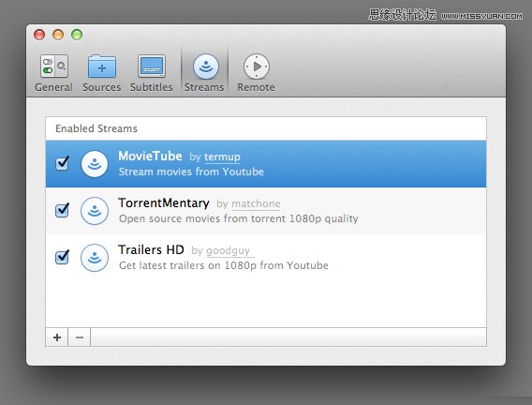Click "Stream movies from Youtube" description
The height and width of the screenshot is (405, 532).
[191, 172]
